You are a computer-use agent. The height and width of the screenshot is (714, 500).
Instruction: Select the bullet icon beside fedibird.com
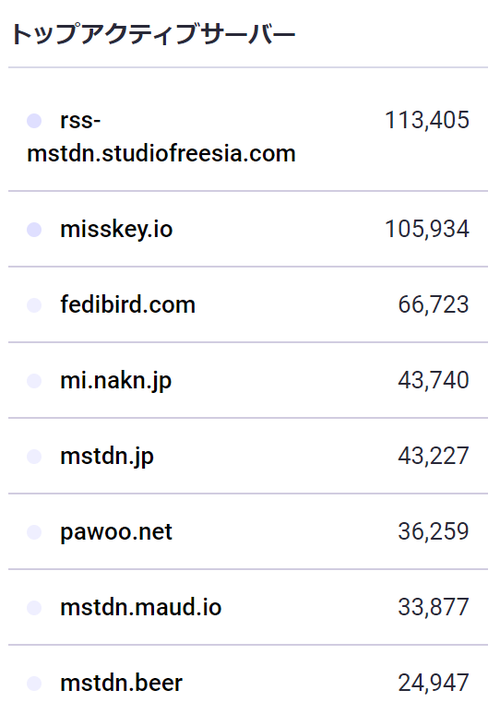click(x=34, y=305)
